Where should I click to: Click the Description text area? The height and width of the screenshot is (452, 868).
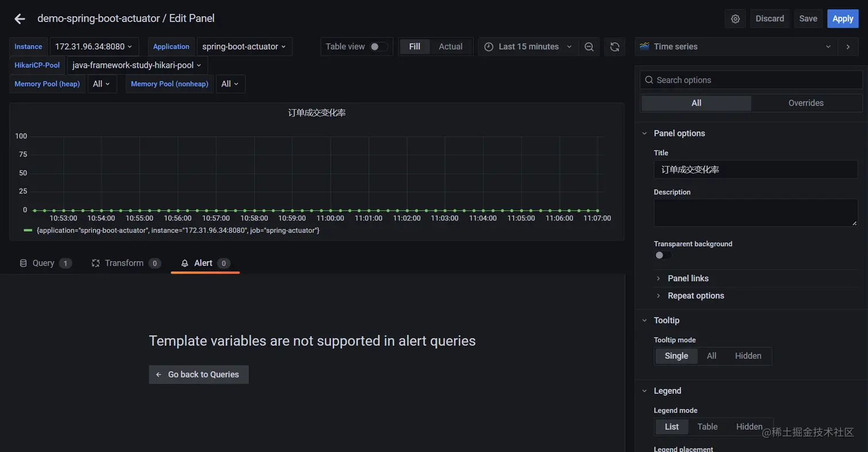(755, 212)
